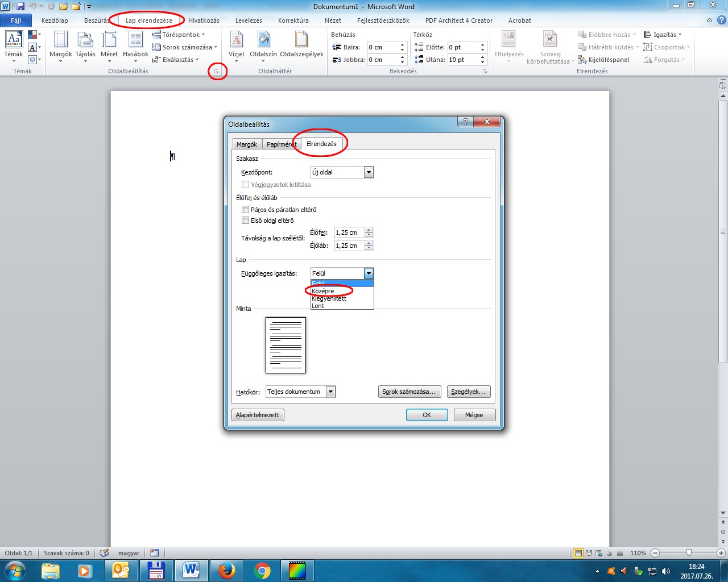Click the spell check status bar icon
This screenshot has height=582, width=728.
104,552
